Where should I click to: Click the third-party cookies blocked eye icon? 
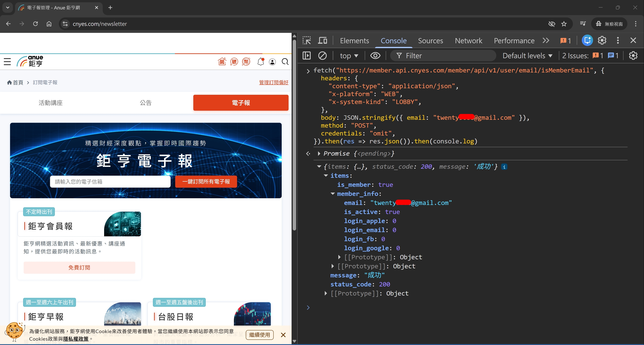tap(552, 24)
